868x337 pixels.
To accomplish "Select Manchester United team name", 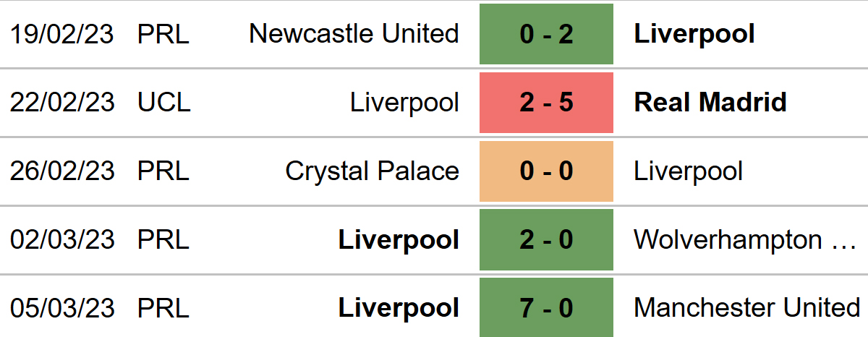I will tap(746, 308).
